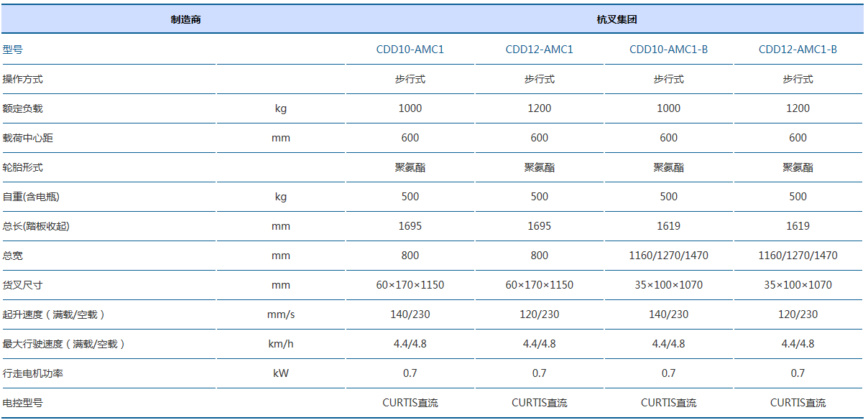Click 步行式 under CDD12-AMC1-B column
The image size is (868, 420).
pos(798,79)
